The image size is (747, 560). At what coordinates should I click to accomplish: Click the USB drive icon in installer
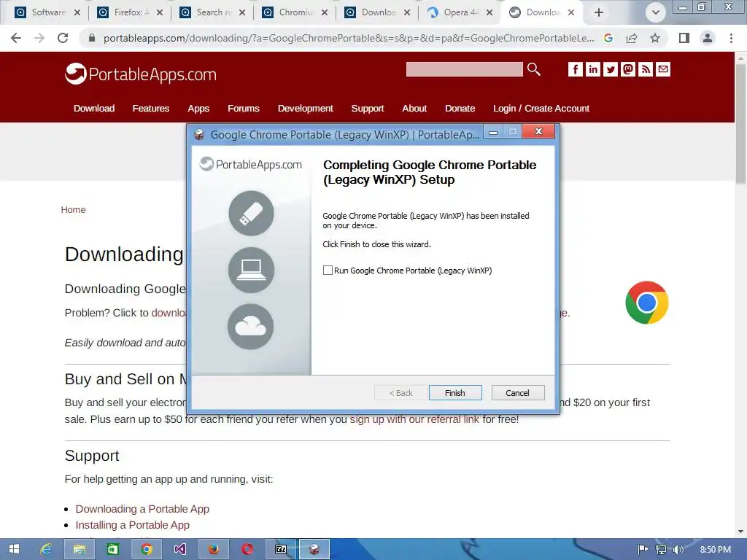pyautogui.click(x=251, y=214)
